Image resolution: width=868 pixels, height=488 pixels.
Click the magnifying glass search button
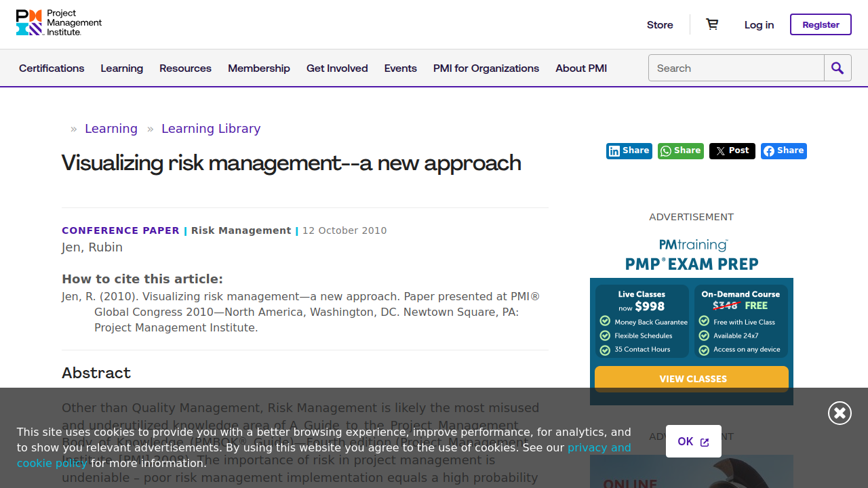(837, 68)
